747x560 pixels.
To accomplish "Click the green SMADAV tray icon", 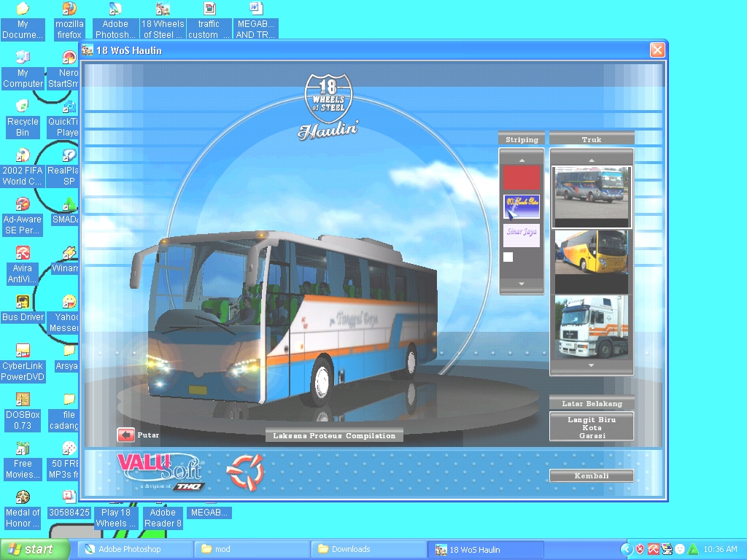I will (x=693, y=550).
